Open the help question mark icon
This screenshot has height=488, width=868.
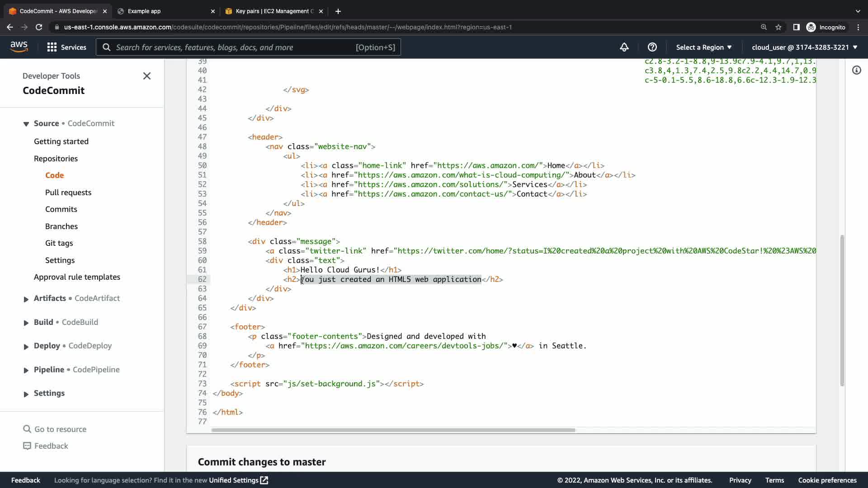652,47
